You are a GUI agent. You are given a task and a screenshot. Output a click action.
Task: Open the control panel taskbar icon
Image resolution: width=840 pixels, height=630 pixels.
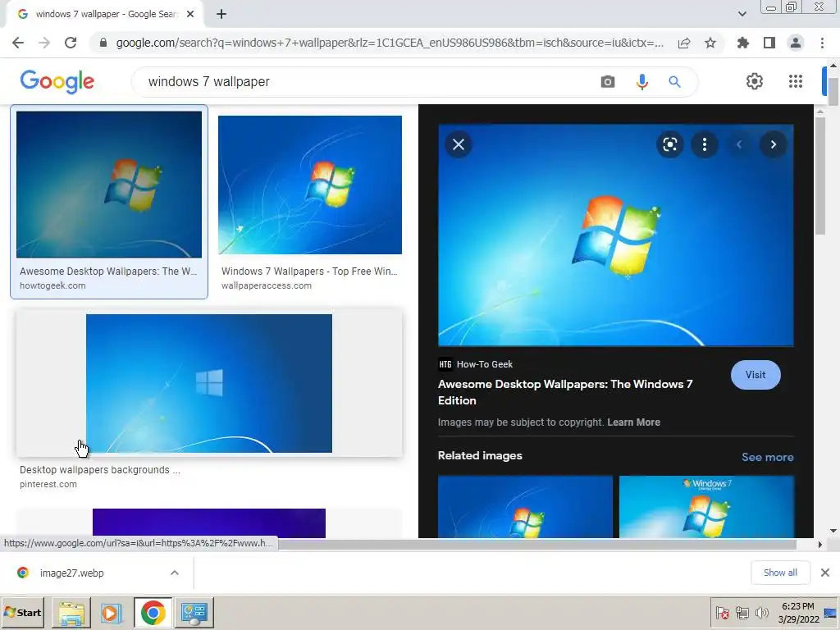point(194,612)
